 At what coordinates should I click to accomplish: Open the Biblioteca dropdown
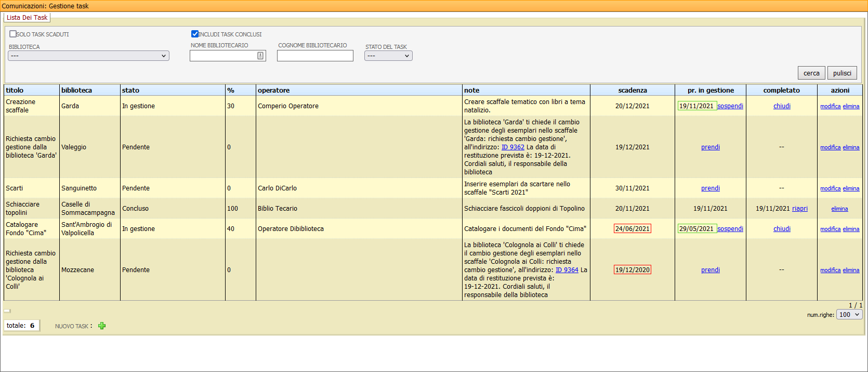pos(88,56)
